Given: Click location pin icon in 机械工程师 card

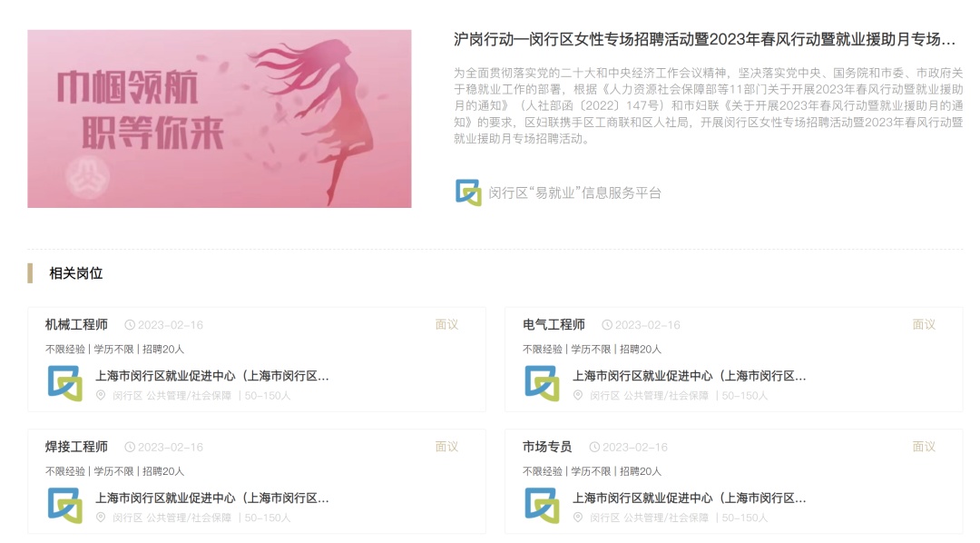Looking at the screenshot, I should click(x=101, y=395).
